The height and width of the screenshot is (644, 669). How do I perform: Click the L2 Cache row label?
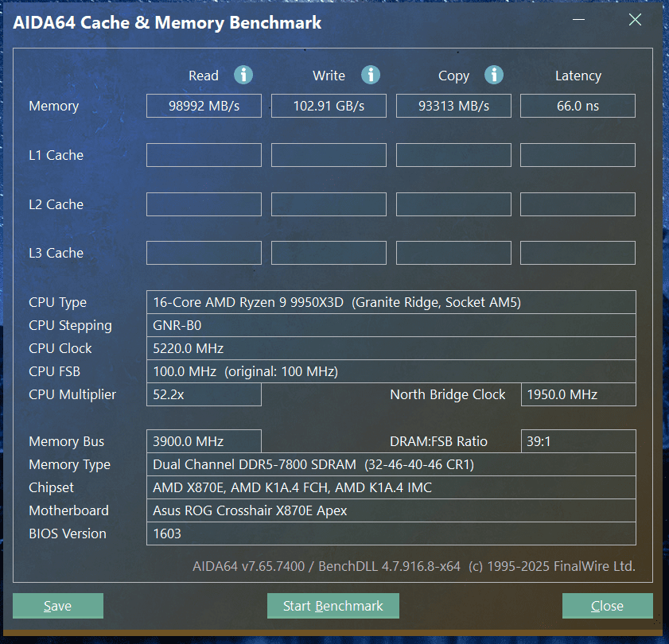click(x=56, y=204)
